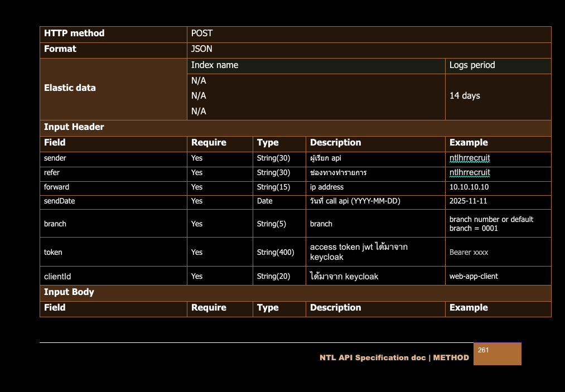565x392 pixels.
Task: Select the JSON format cell
Action: [x=202, y=49]
